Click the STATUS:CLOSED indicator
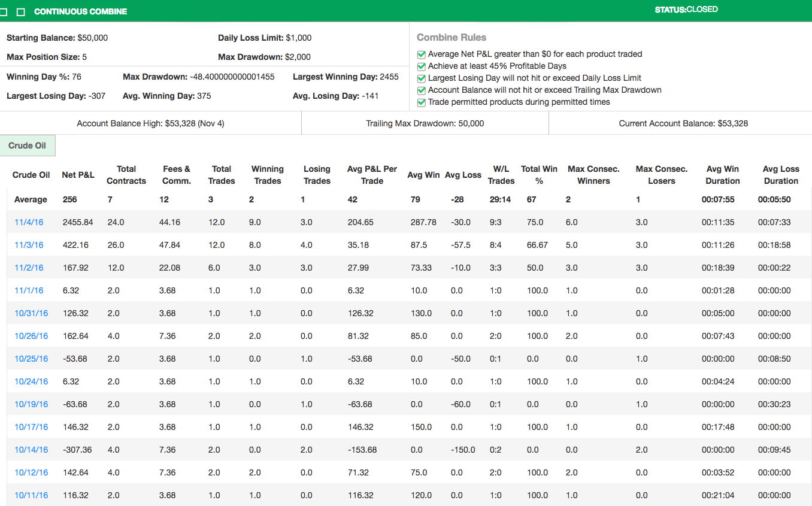 [x=685, y=9]
